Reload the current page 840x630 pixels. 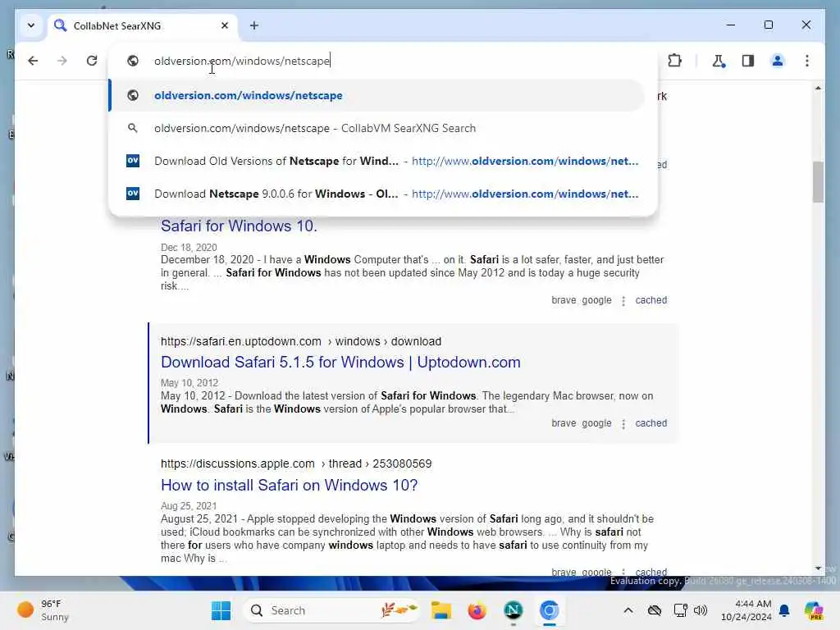(92, 61)
